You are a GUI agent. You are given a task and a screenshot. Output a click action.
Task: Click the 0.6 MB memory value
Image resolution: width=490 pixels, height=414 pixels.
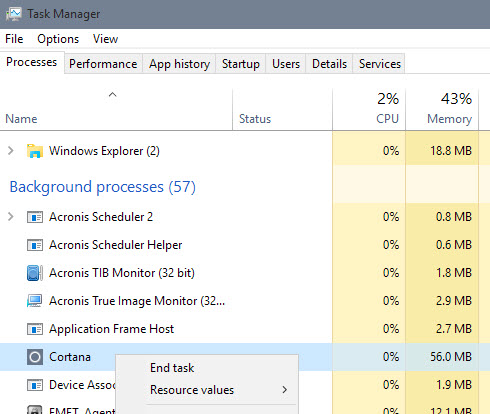(x=454, y=245)
